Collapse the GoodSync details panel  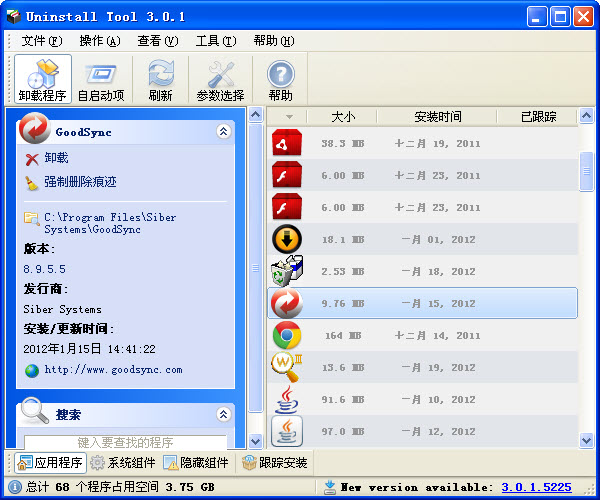(223, 132)
